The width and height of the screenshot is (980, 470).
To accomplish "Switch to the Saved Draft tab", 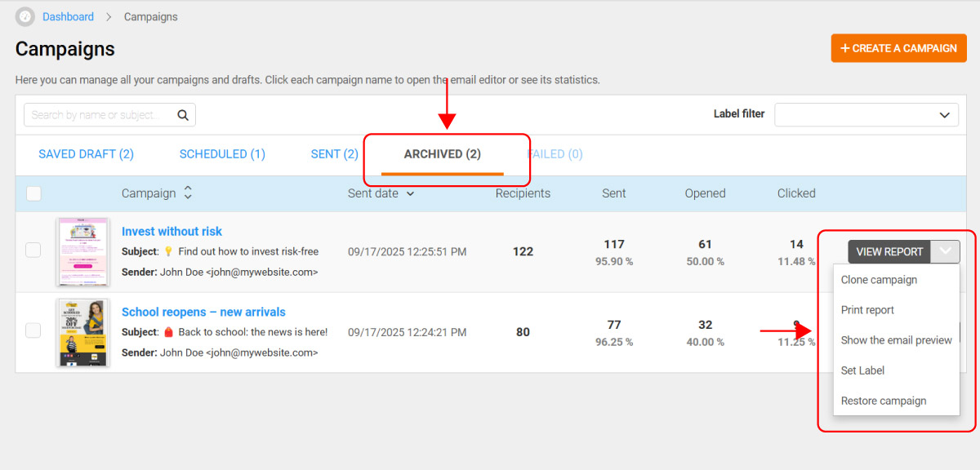I will (x=86, y=154).
